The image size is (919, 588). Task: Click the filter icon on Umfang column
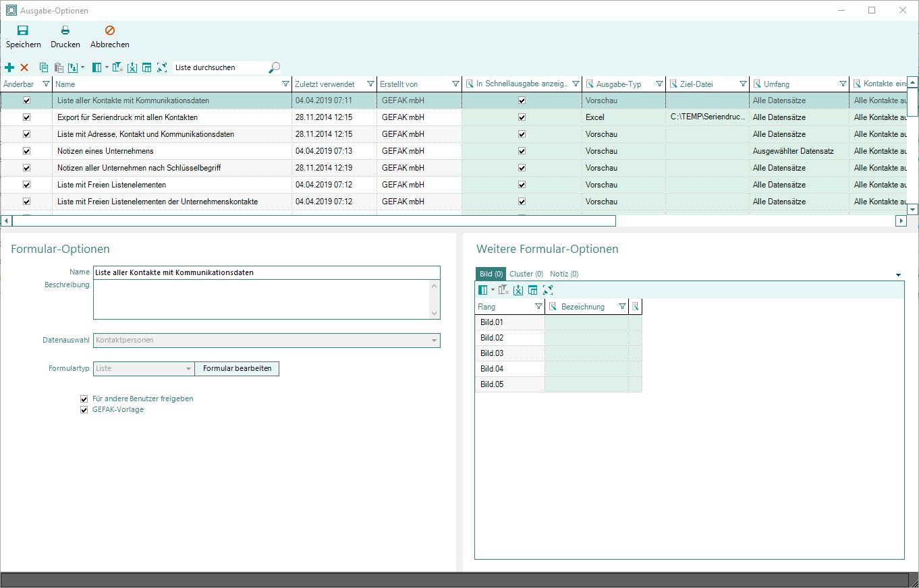click(843, 84)
